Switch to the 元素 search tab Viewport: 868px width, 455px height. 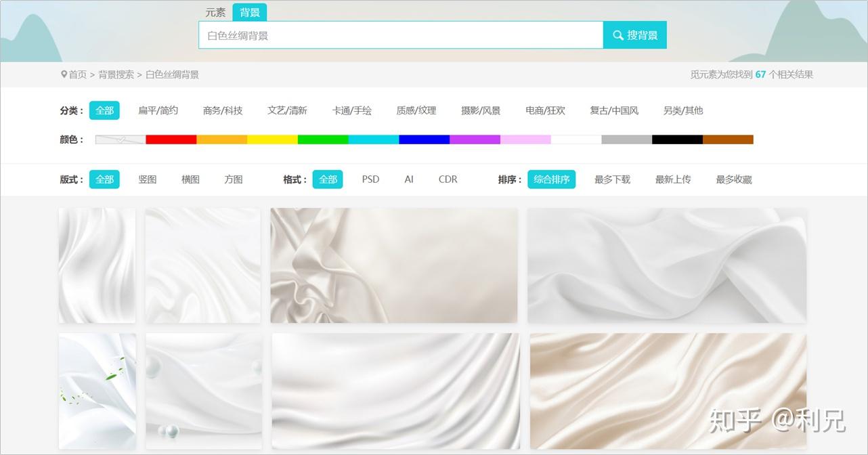pyautogui.click(x=216, y=12)
